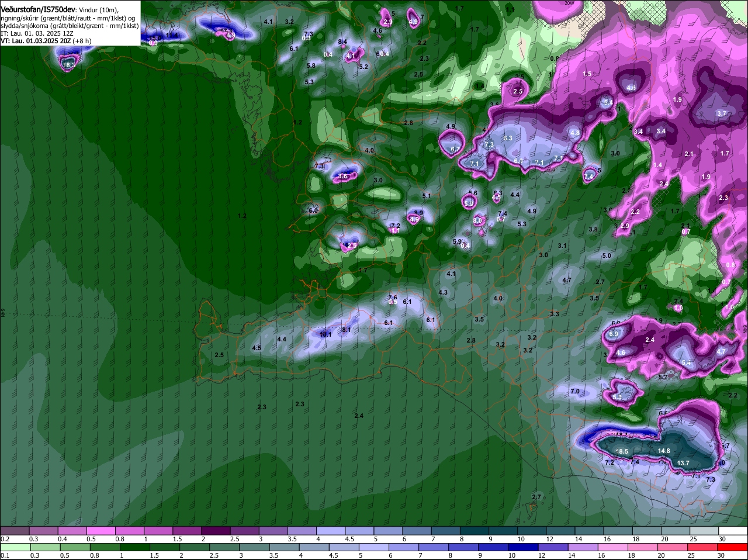Select the darkest purple swatch labeled 2 in the upper legend
Viewport: 748px width, 560px height.
click(217, 531)
